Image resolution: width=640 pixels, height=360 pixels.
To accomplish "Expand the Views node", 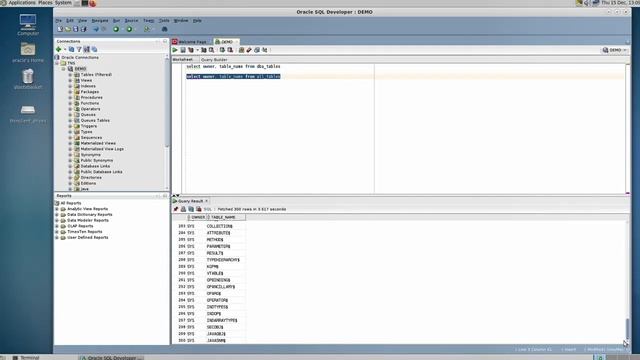I will click(x=70, y=80).
